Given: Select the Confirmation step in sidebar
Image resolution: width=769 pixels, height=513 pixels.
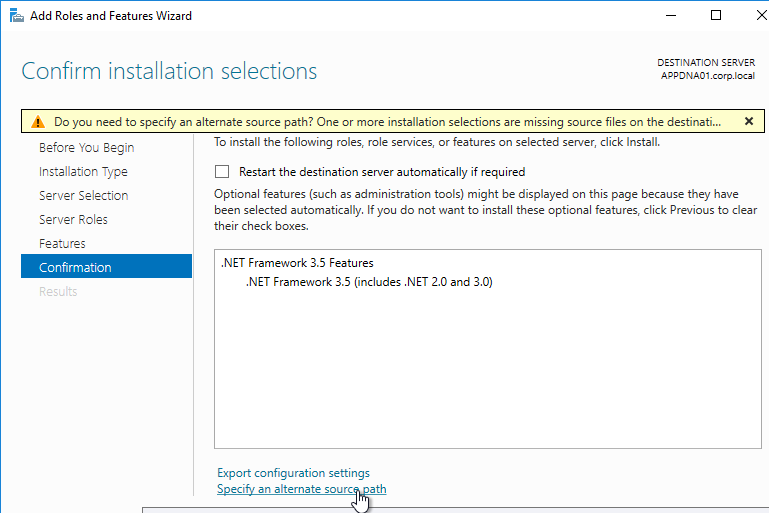Looking at the screenshot, I should [106, 266].
